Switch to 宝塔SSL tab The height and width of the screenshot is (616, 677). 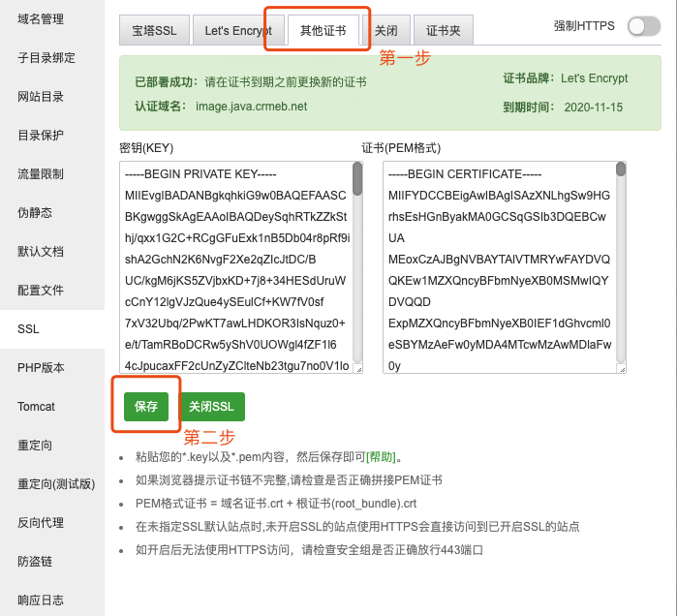pos(154,30)
